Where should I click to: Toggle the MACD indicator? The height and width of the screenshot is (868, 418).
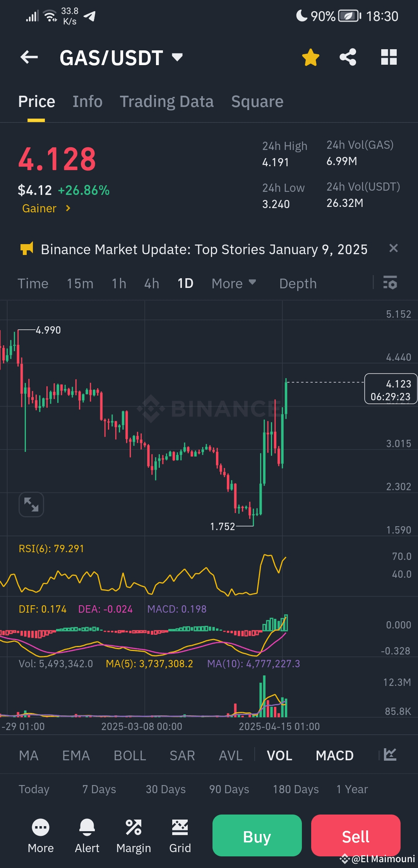point(335,756)
